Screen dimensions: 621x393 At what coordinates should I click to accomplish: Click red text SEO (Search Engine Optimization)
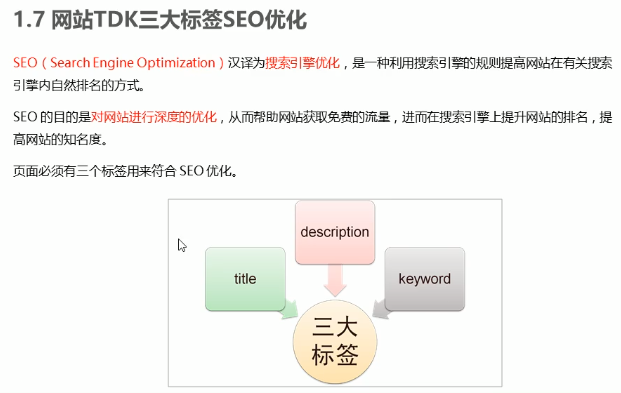[119, 63]
